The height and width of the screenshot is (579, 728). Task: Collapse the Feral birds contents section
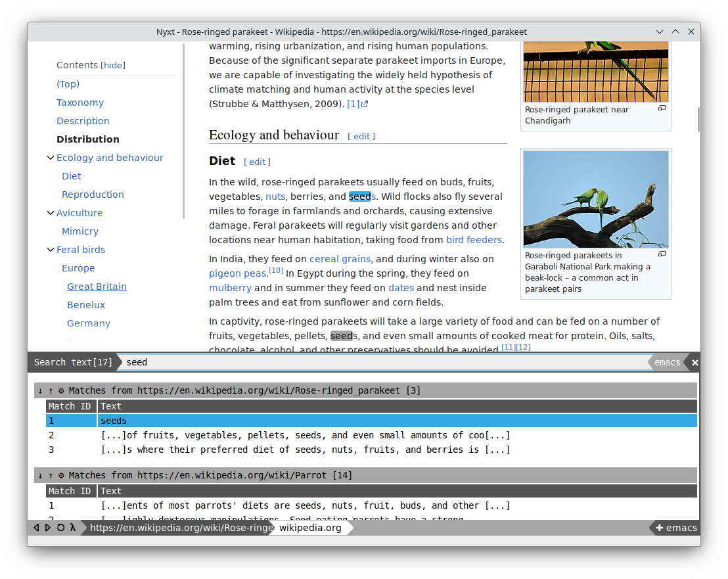click(50, 250)
